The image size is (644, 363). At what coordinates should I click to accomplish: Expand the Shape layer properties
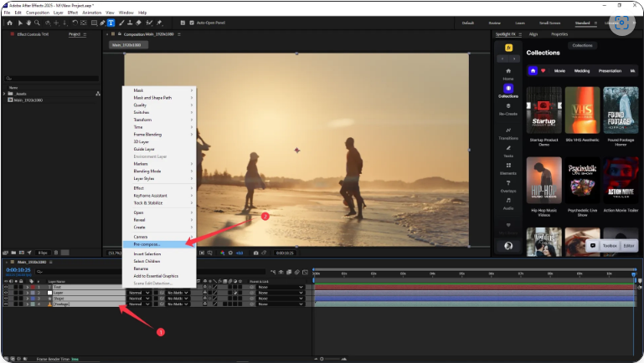coord(28,299)
